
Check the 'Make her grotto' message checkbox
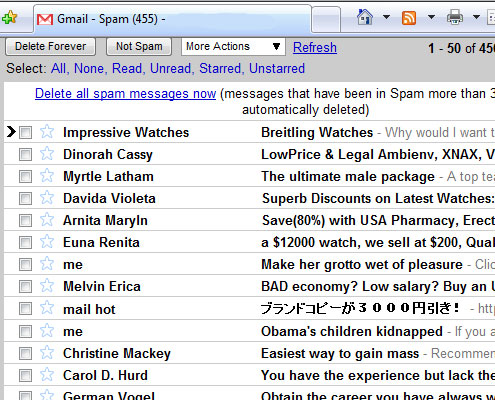pos(25,264)
